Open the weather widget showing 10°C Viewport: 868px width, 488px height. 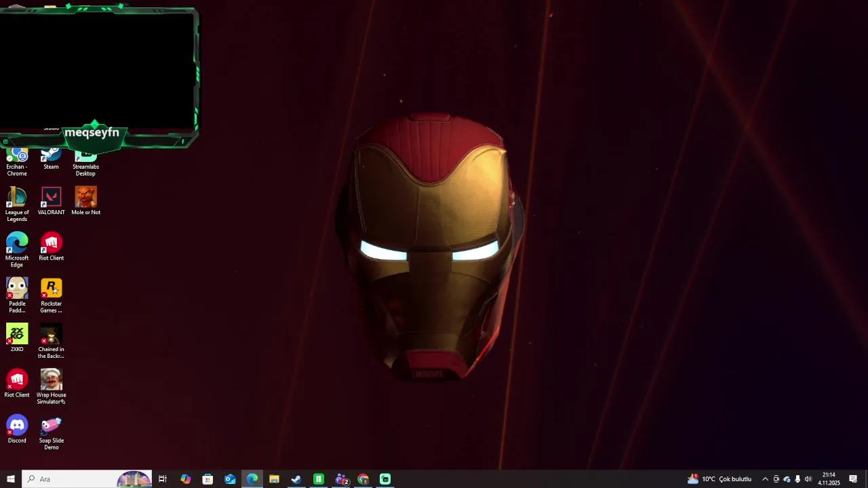(719, 479)
